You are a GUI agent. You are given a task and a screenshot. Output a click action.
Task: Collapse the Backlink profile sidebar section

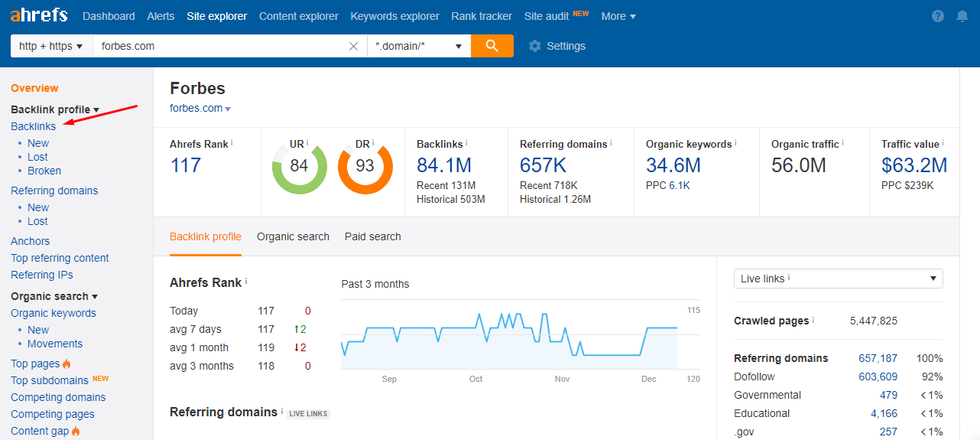(55, 109)
